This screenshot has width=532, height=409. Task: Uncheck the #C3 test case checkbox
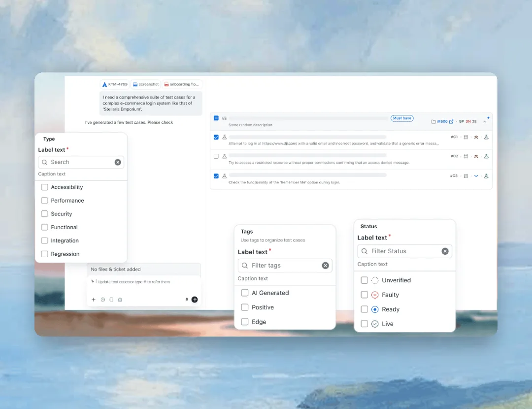[216, 176]
